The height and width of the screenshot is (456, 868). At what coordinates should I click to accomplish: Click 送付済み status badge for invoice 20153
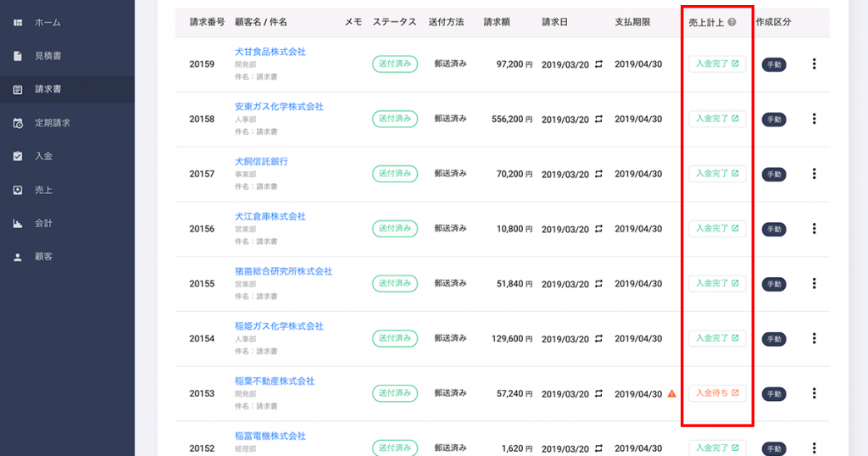coord(395,393)
